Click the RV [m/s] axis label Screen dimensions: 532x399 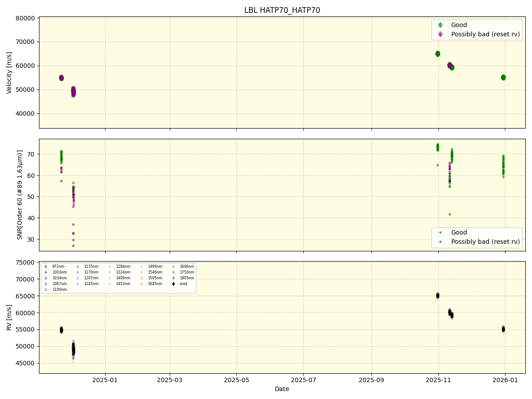click(9, 317)
